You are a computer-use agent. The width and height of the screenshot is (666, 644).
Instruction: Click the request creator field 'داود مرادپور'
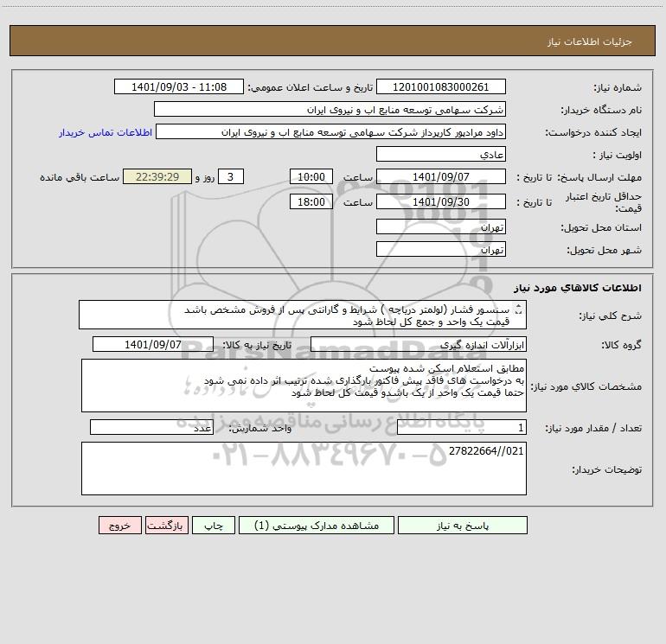[331, 131]
